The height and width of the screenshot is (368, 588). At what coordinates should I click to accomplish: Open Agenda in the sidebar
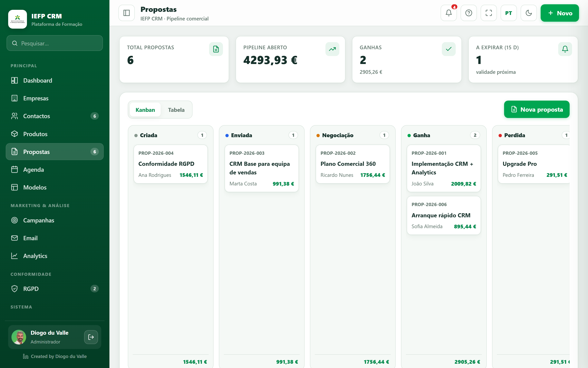[x=55, y=169]
